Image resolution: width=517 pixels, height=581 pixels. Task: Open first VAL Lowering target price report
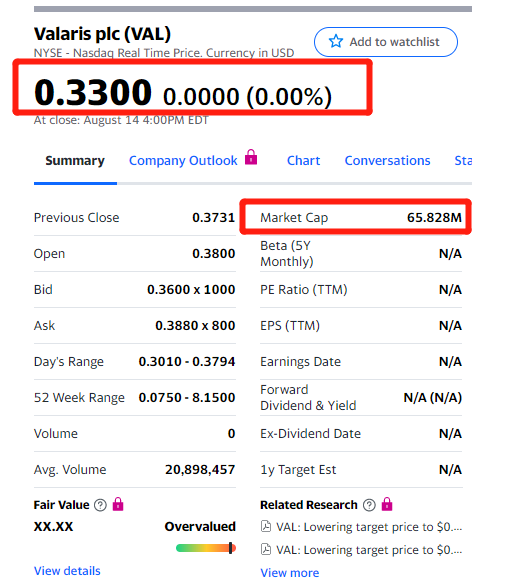pyautogui.click(x=369, y=527)
